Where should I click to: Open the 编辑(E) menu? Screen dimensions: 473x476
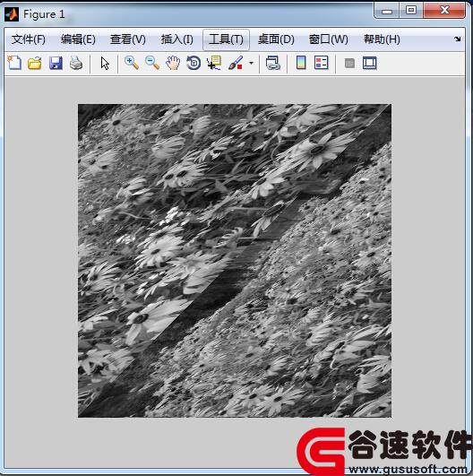[x=78, y=39]
